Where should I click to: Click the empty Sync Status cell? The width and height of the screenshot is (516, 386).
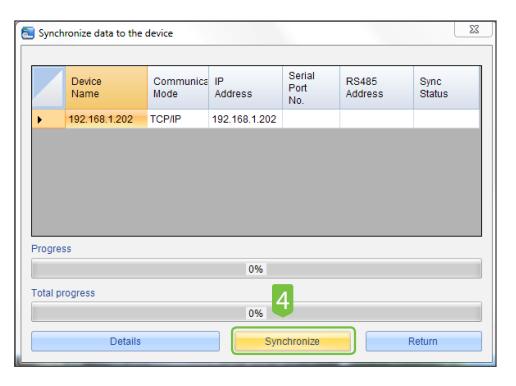(447, 119)
